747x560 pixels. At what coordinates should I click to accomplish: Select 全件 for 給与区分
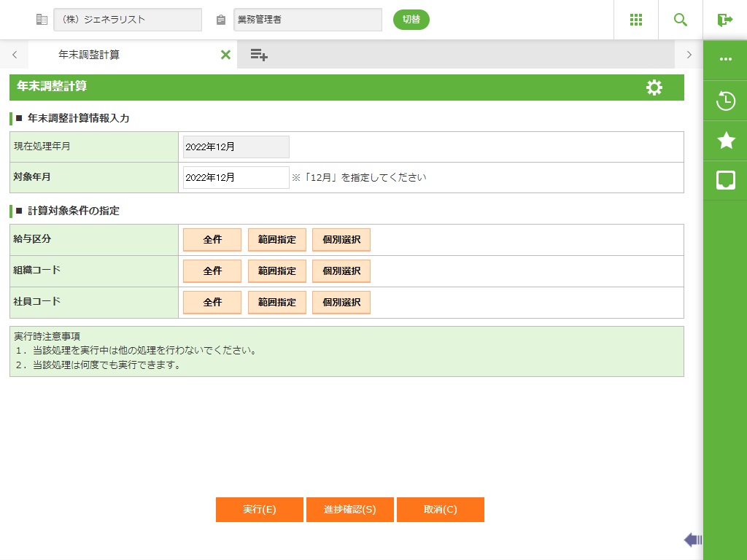212,240
